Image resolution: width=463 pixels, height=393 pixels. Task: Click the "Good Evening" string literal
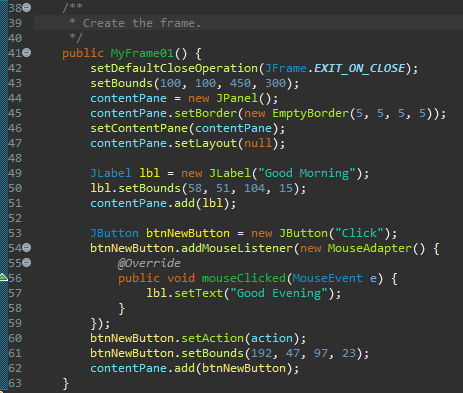coord(279,293)
